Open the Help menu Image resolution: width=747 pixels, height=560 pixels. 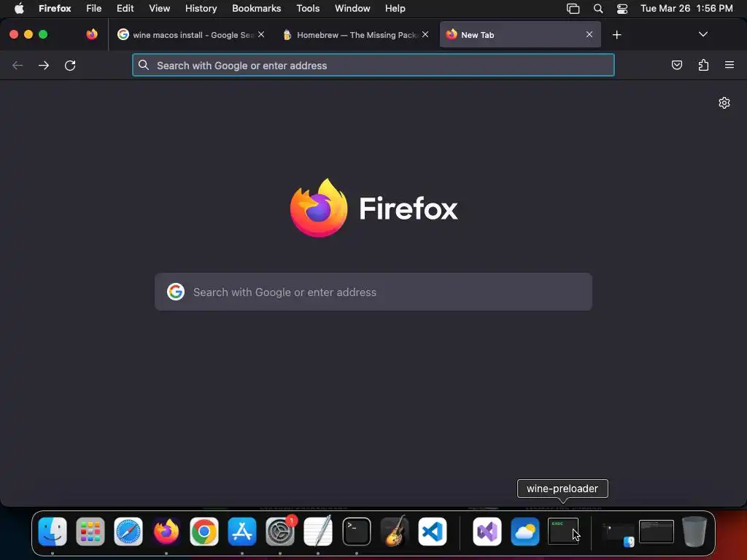[x=395, y=8]
